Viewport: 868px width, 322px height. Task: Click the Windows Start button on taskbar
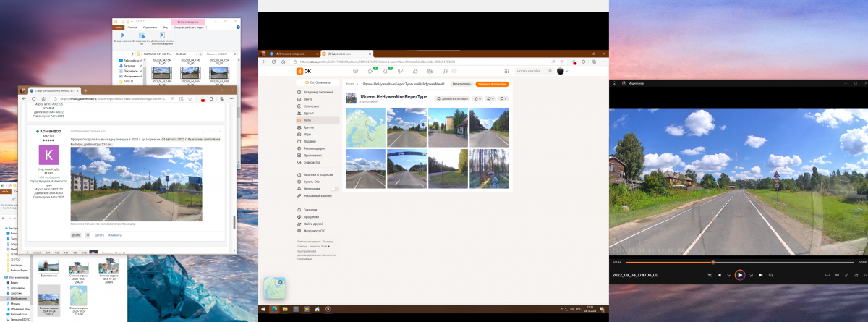pyautogui.click(x=264, y=309)
